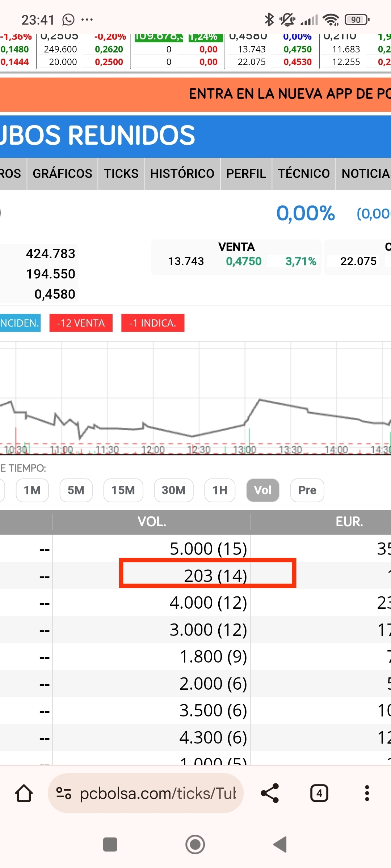This screenshot has height=868, width=391.
Task: Click the highlighted 203 (14) volume row
Action: click(x=207, y=575)
